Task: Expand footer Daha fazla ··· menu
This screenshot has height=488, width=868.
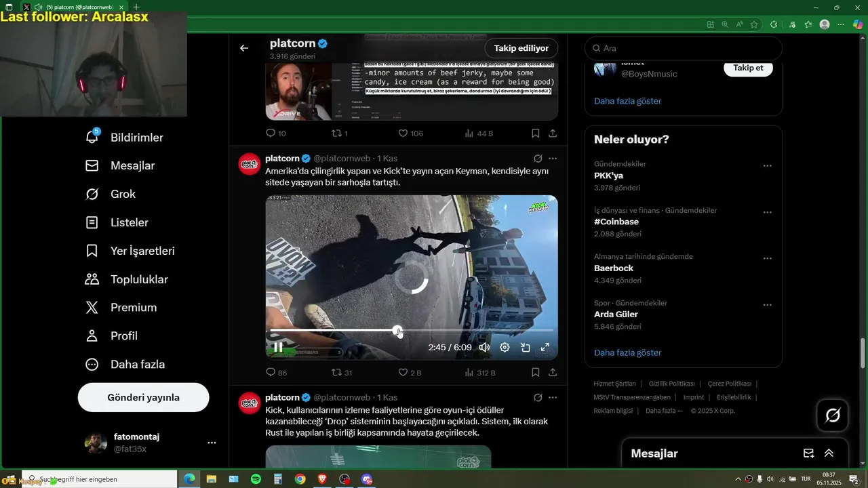Action: coord(664,411)
